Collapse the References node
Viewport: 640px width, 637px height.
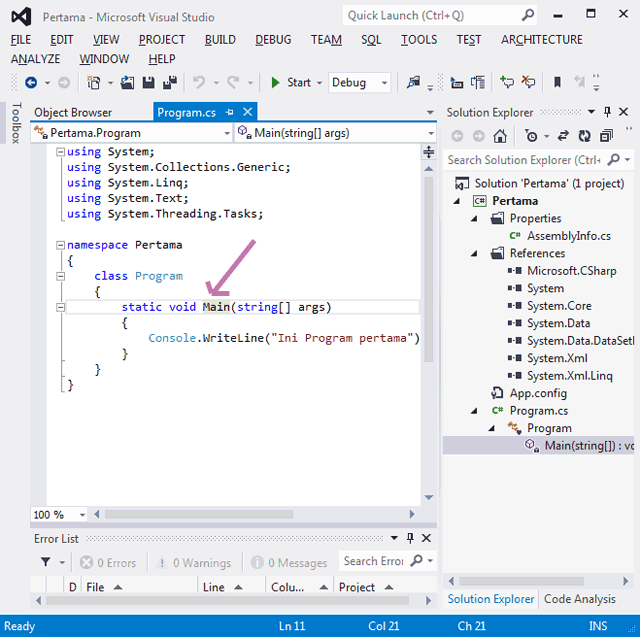[x=474, y=254]
